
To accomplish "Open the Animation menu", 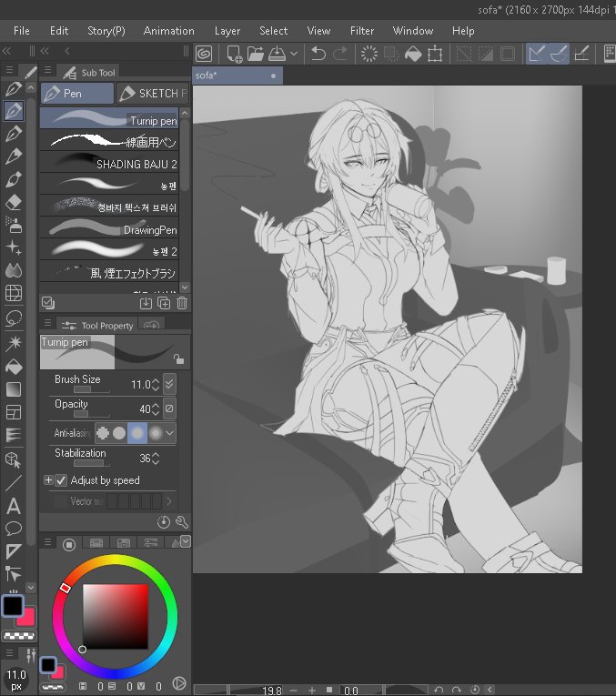I will pos(168,31).
